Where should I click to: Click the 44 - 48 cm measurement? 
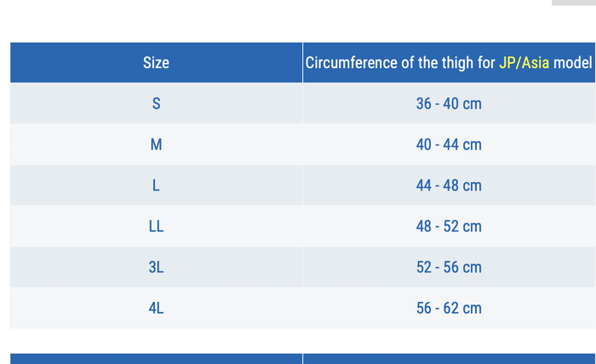pos(449,185)
